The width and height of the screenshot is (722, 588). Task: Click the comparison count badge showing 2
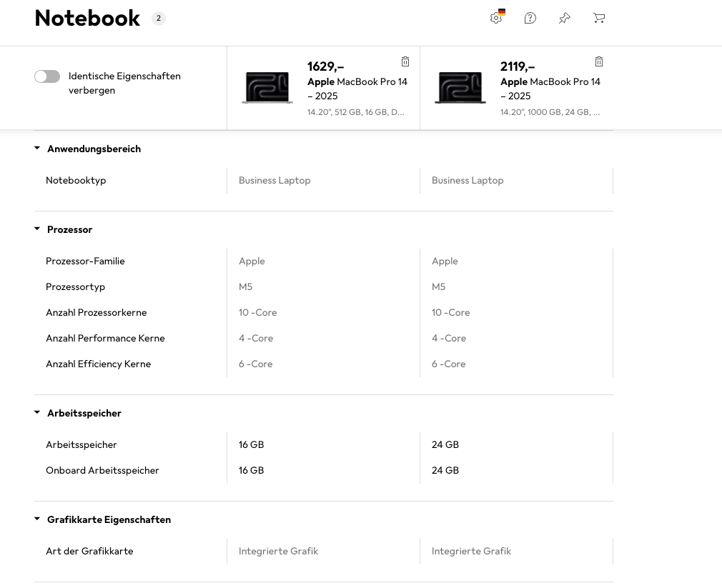(159, 18)
